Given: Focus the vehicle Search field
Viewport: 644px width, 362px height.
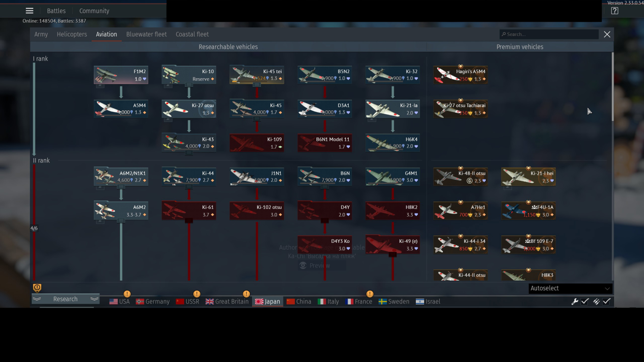Looking at the screenshot, I should pyautogui.click(x=549, y=34).
